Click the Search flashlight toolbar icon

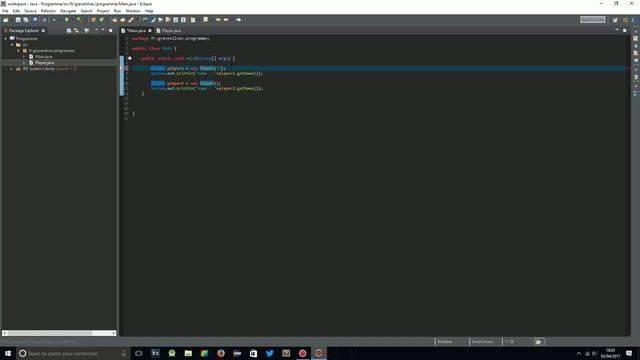[131, 20]
